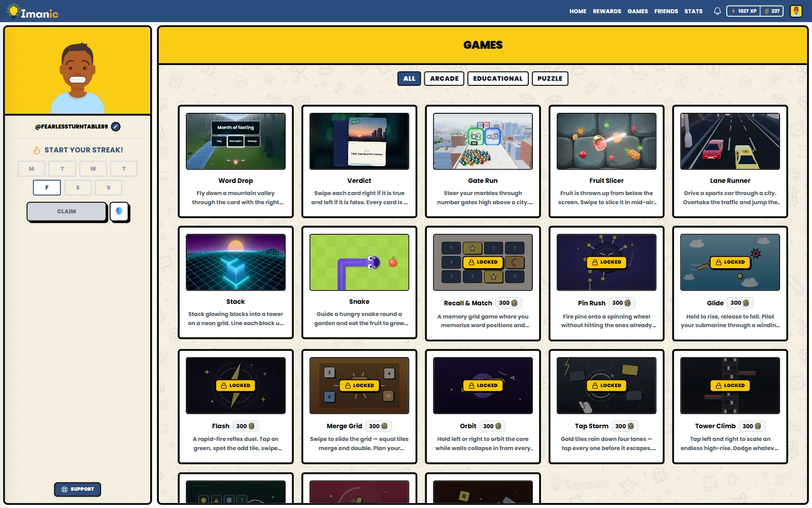This screenshot has height=508, width=812.
Task: Select the Friday streak day box
Action: (x=47, y=187)
